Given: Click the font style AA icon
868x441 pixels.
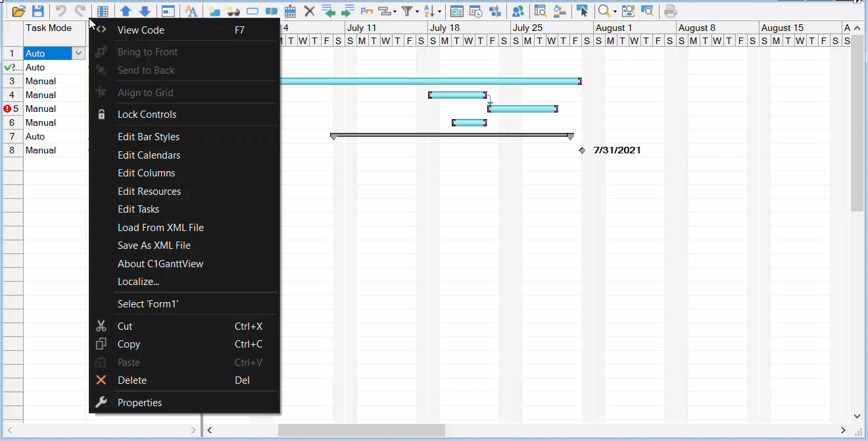Looking at the screenshot, I should click(x=191, y=11).
